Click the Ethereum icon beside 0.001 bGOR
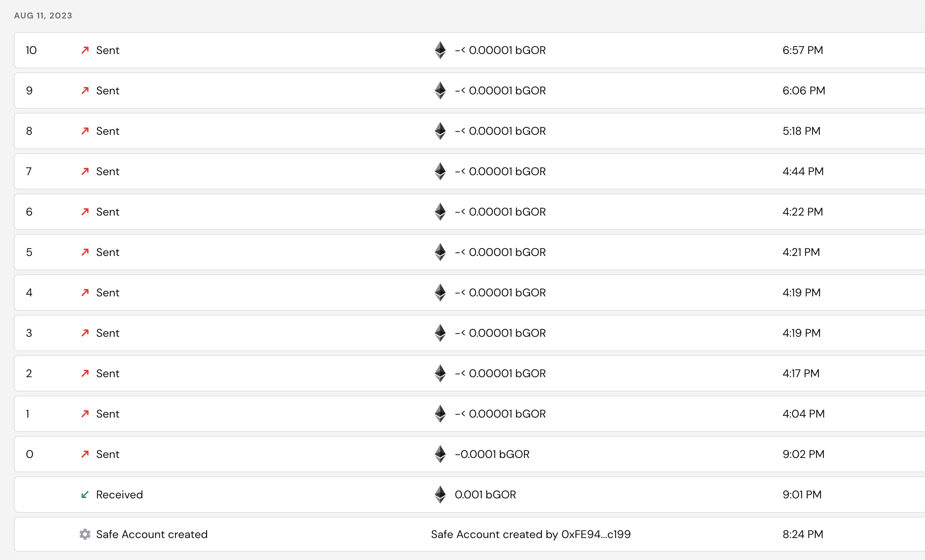The image size is (925, 560). [440, 495]
